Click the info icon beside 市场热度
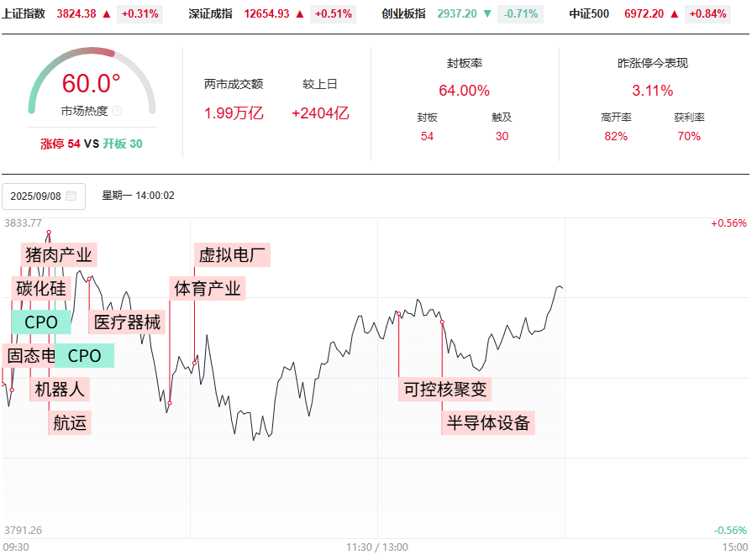 click(117, 111)
